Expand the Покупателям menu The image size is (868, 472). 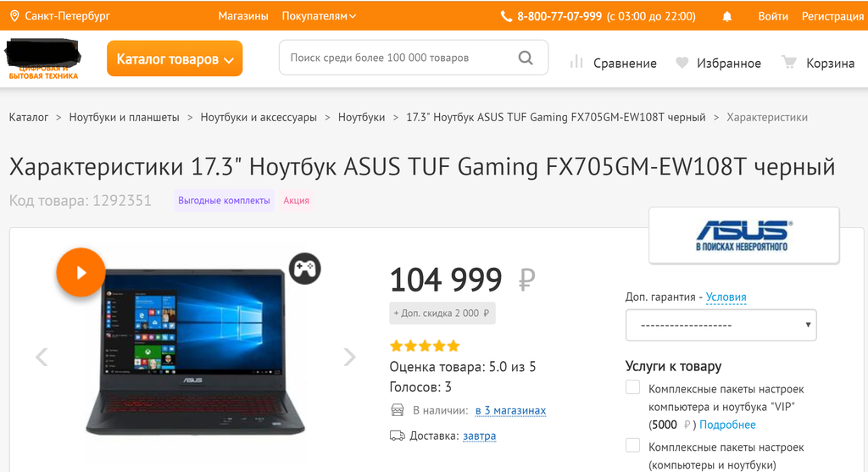319,16
